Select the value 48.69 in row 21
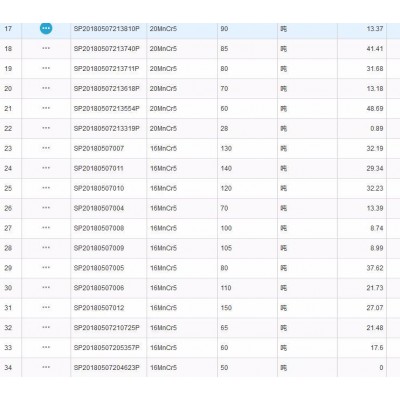Image resolution: width=400 pixels, height=400 pixels. [x=375, y=109]
